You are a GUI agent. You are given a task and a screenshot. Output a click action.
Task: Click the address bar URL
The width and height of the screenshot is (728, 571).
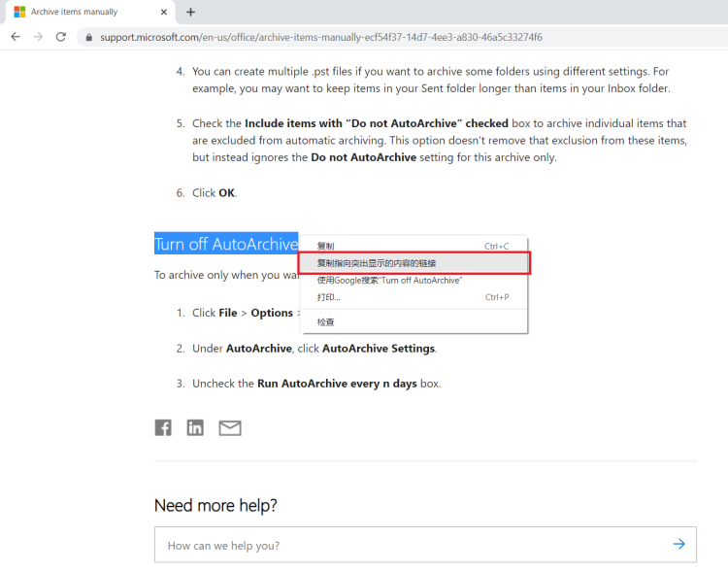pos(320,38)
